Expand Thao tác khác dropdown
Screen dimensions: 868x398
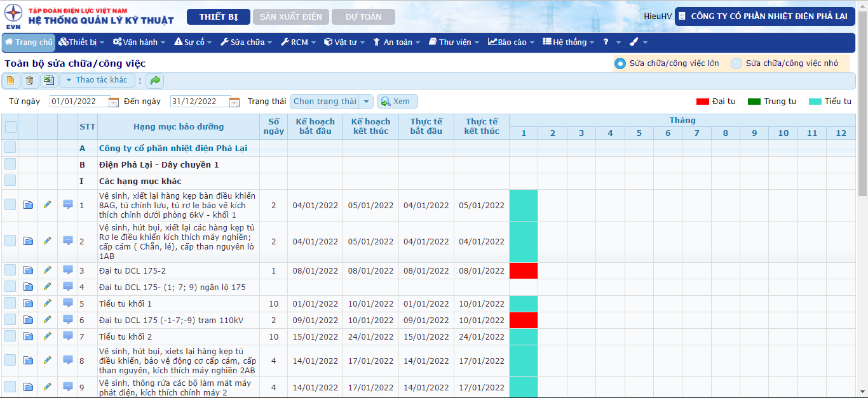pos(97,80)
